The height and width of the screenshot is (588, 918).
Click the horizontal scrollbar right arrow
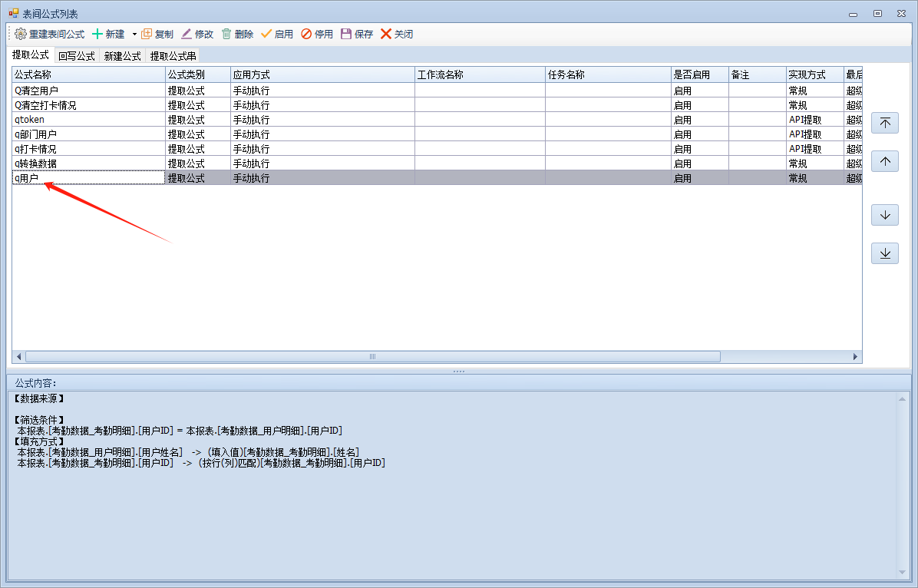click(856, 357)
